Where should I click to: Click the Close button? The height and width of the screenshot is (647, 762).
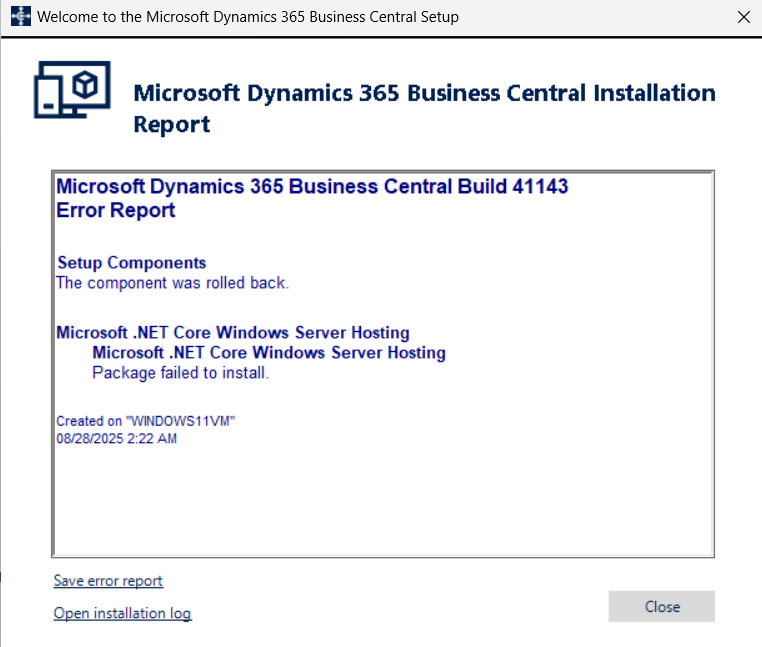tap(661, 606)
